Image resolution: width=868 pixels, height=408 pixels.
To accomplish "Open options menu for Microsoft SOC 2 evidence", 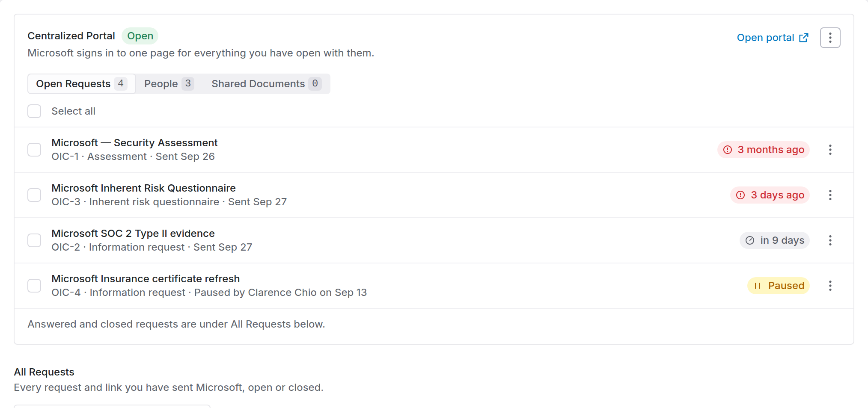I will 830,240.
